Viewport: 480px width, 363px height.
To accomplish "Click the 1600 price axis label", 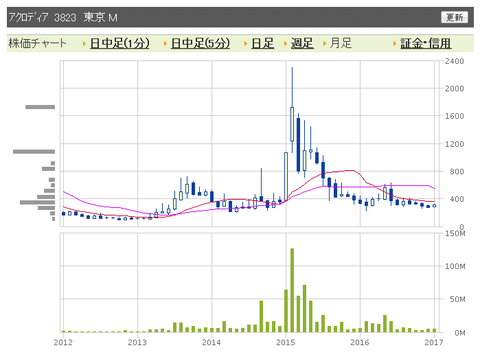I will [454, 116].
